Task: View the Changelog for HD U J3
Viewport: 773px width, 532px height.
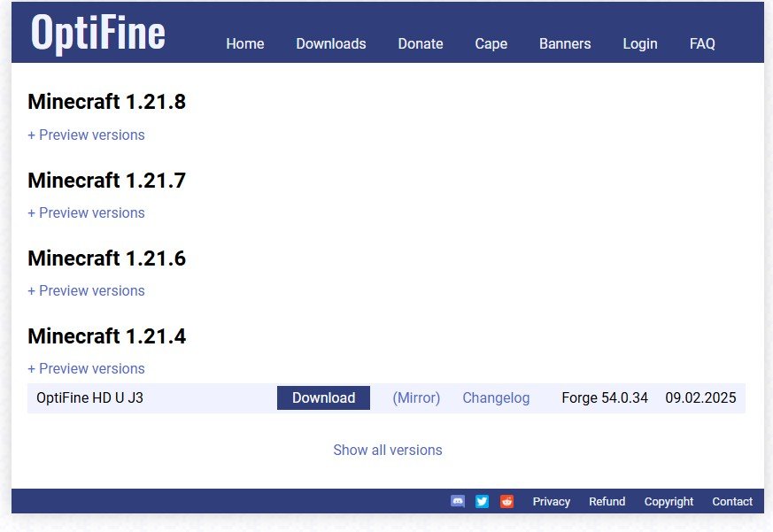Action: click(496, 397)
